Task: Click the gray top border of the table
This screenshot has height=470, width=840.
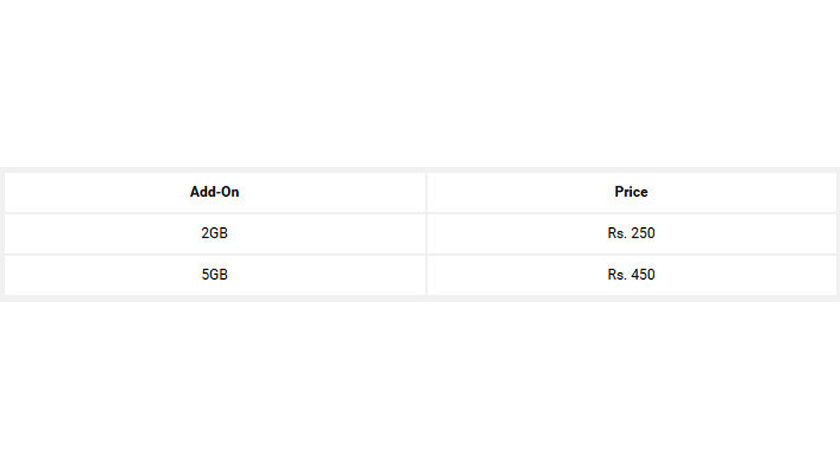Action: click(x=420, y=169)
